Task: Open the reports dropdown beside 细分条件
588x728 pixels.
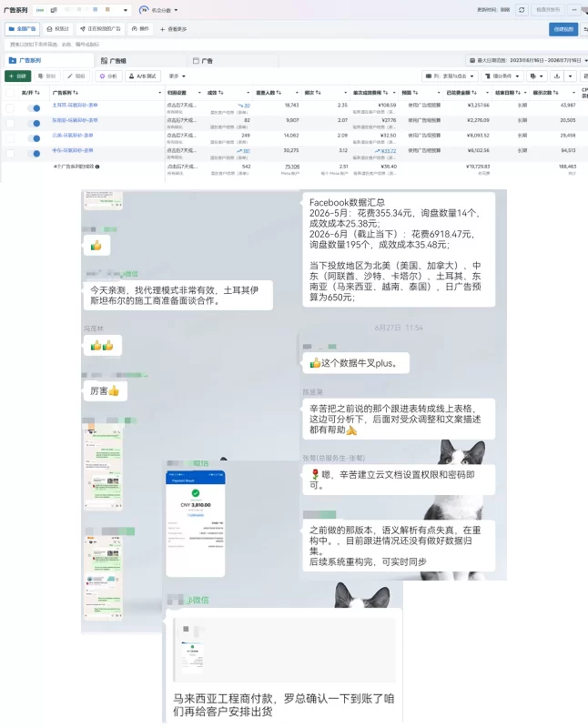Action: 537,76
